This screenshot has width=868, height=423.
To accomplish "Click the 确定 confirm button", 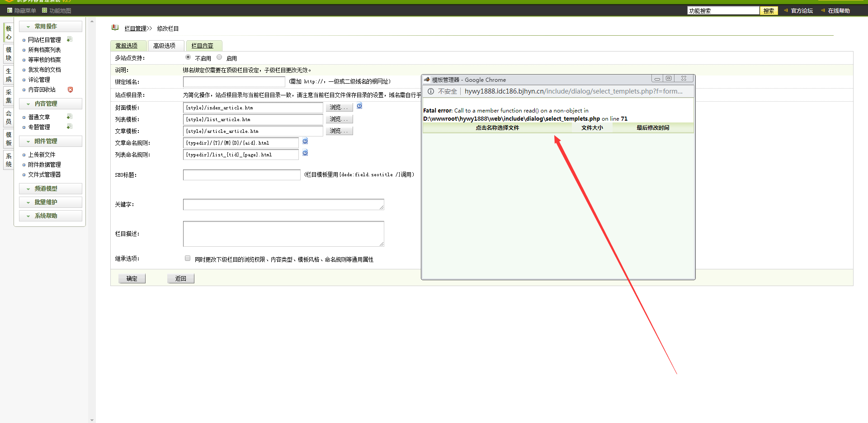I will click(x=132, y=279).
